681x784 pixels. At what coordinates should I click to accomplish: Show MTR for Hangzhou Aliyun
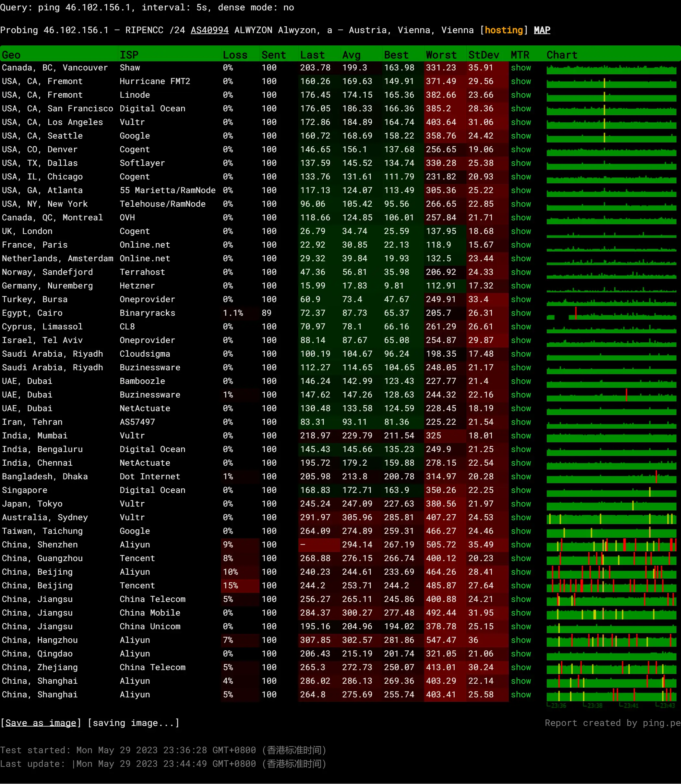(520, 640)
